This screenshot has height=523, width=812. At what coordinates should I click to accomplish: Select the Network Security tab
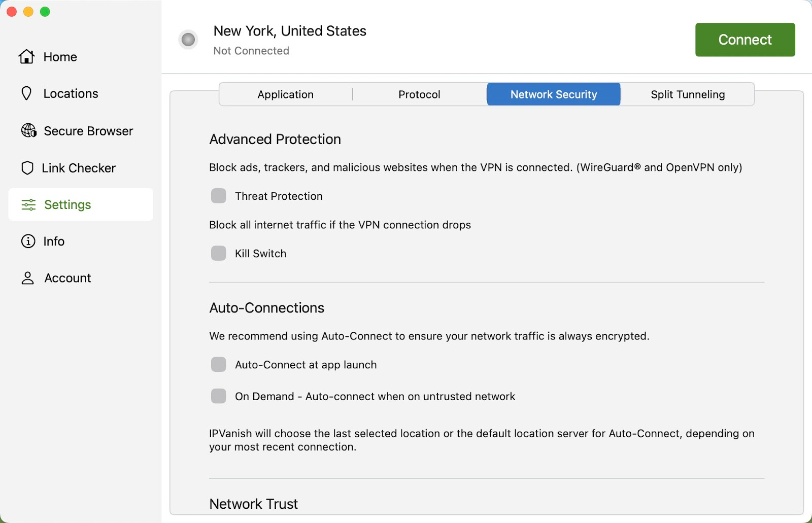pyautogui.click(x=554, y=94)
